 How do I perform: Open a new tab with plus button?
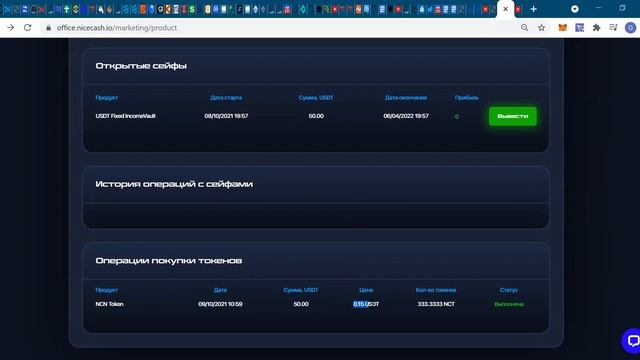click(533, 9)
